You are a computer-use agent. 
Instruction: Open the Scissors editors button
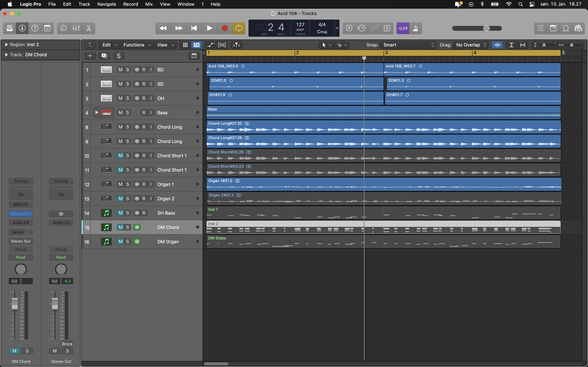click(x=89, y=28)
